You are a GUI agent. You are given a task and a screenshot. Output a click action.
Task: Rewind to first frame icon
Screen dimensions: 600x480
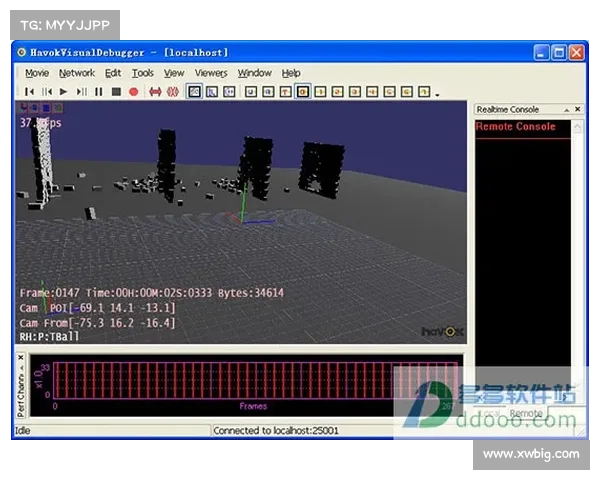[29, 92]
